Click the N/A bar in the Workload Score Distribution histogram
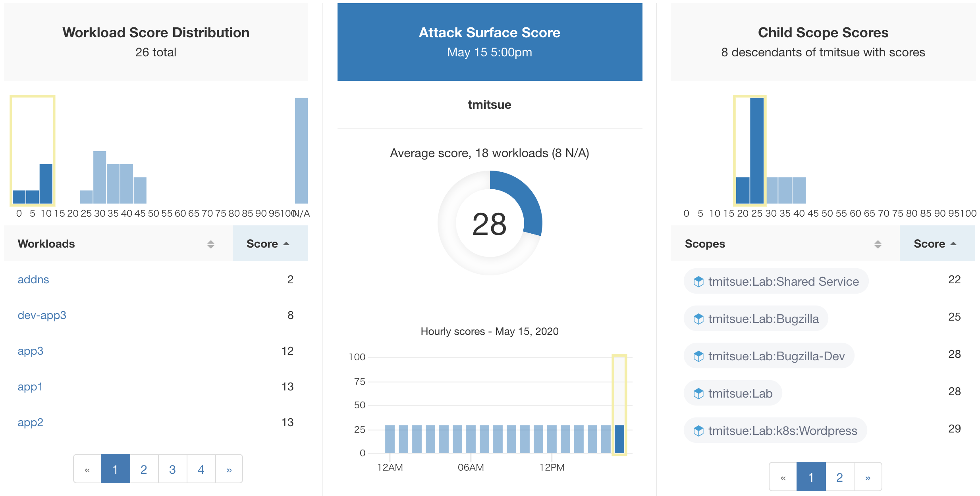This screenshot has width=980, height=496. pos(301,151)
